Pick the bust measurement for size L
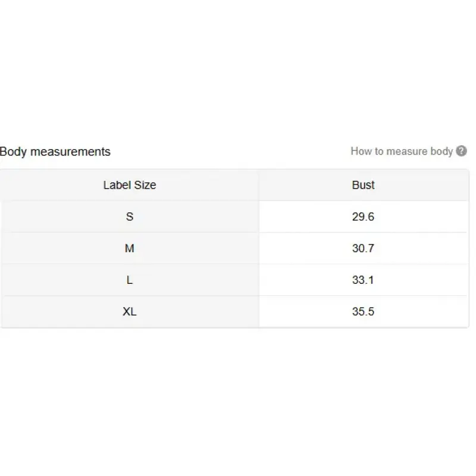The image size is (476, 476). click(363, 280)
